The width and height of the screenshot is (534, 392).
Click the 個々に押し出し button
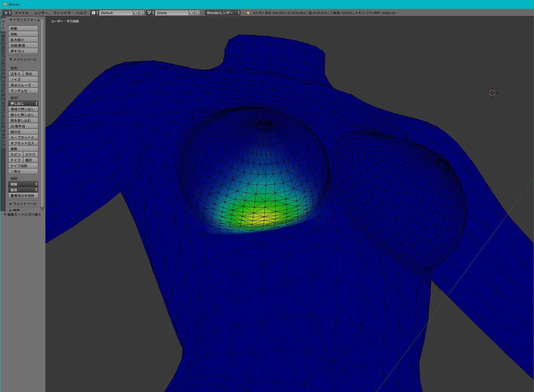(x=23, y=115)
